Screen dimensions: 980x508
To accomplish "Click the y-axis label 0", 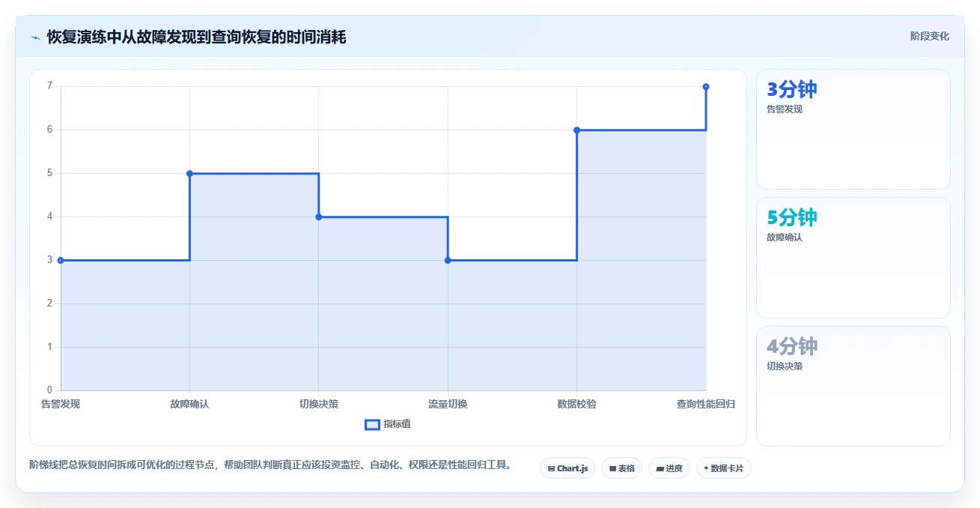I will pos(49,390).
